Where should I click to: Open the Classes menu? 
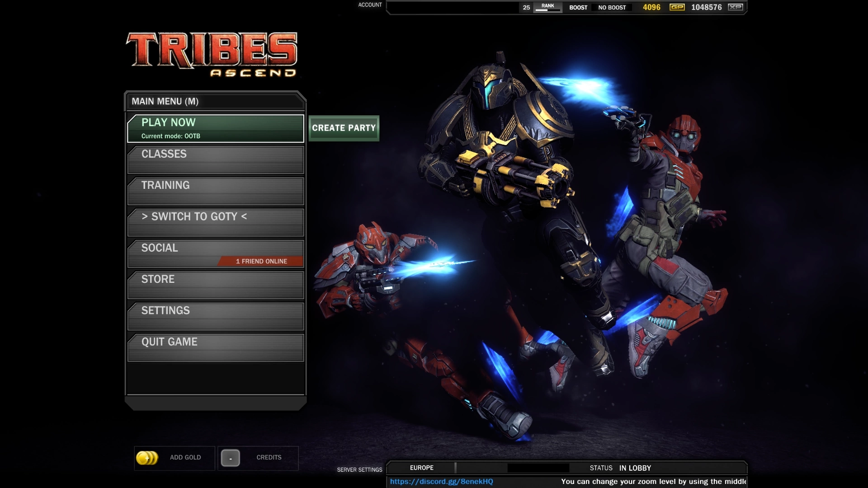click(x=216, y=160)
